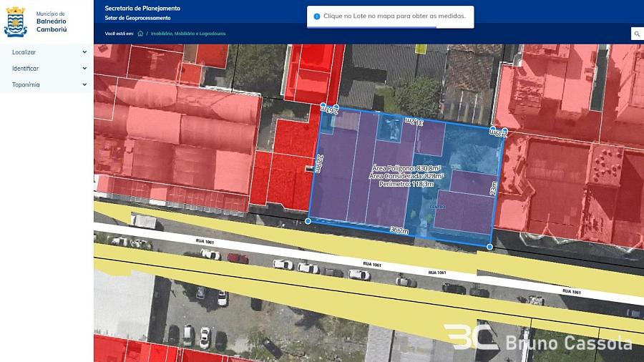
Task: Click the Imobiliário, Mobiliário e Logradouros breadcrumb link
Action: (187, 34)
